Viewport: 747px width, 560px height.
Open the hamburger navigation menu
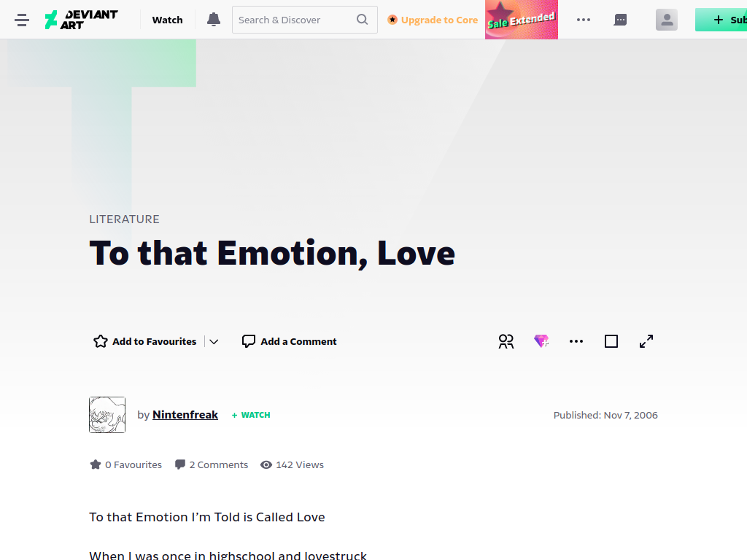point(22,20)
